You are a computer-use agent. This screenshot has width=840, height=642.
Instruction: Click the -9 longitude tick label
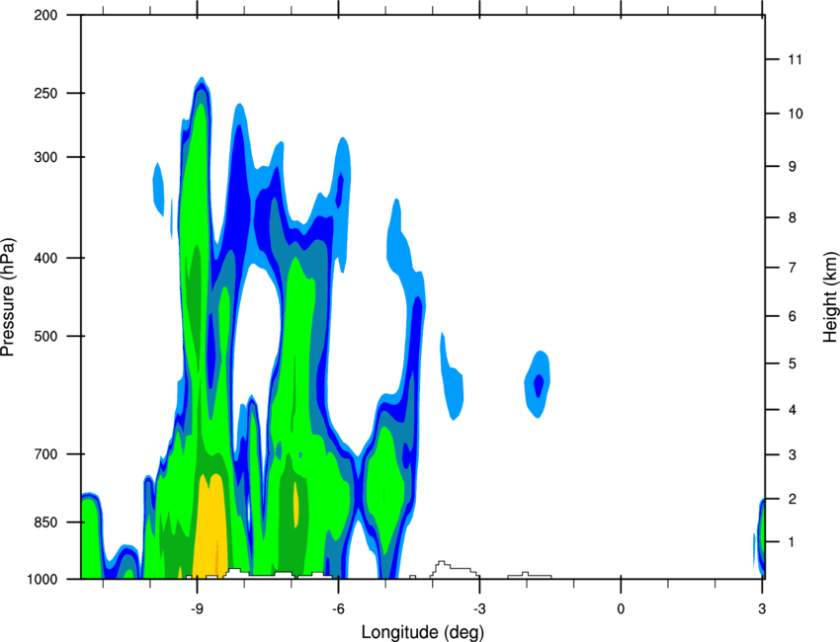(x=197, y=609)
